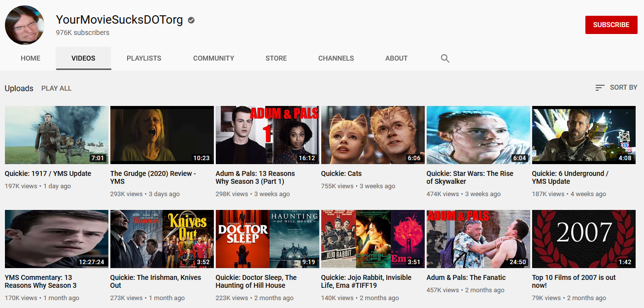Click the 976K subscribers text
Image resolution: width=644 pixels, height=308 pixels.
[83, 33]
